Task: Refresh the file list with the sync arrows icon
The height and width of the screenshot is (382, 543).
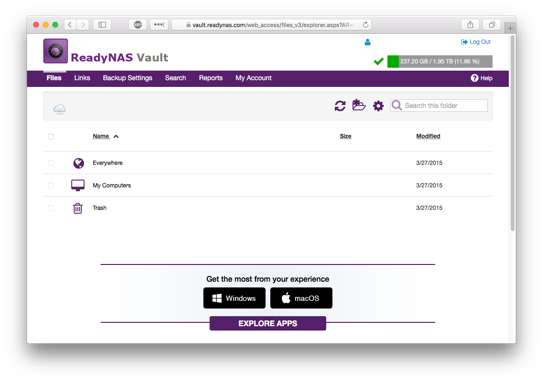Action: pos(340,106)
